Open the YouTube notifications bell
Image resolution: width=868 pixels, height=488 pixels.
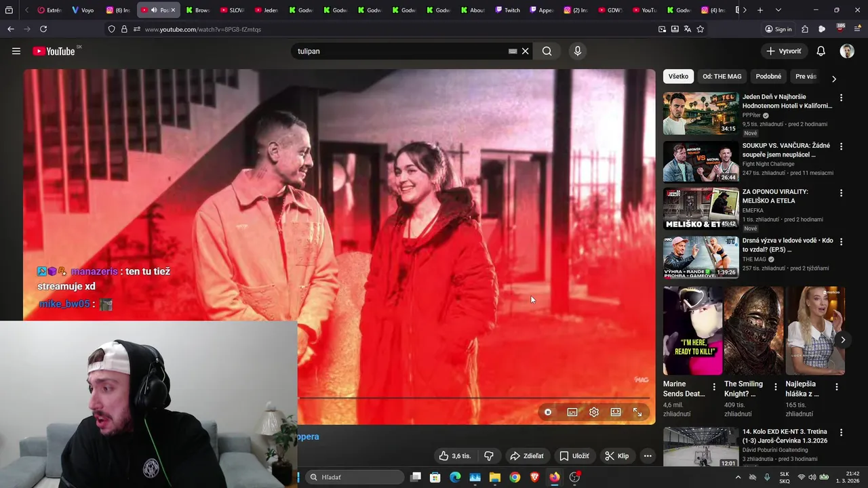click(x=821, y=51)
